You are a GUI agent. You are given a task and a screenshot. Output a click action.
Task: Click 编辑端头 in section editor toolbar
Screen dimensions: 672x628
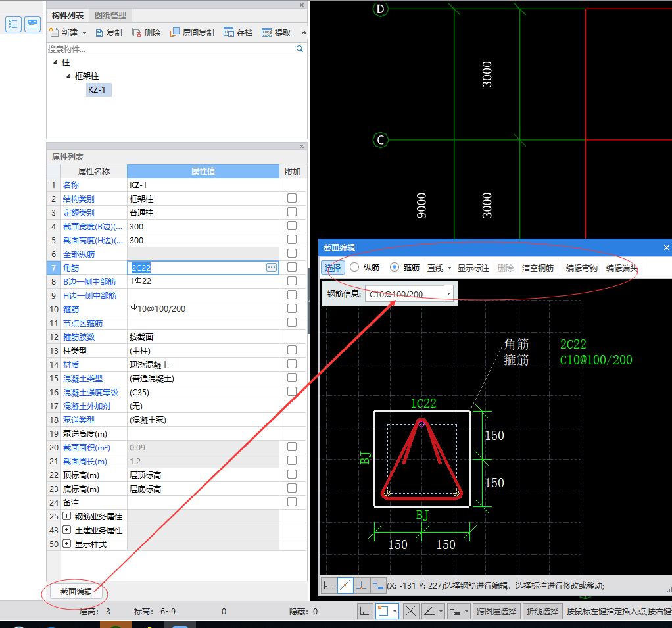pos(621,268)
